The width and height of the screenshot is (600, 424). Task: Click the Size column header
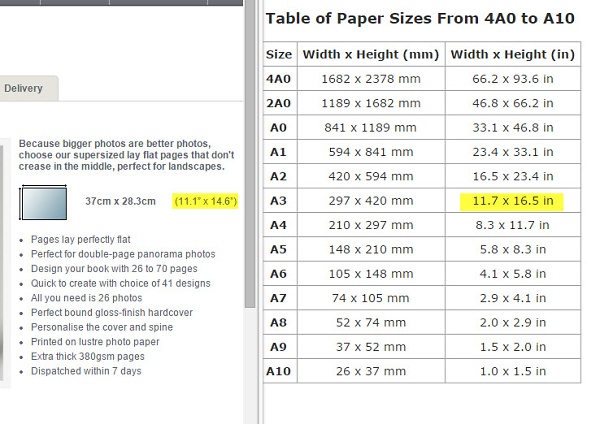280,54
